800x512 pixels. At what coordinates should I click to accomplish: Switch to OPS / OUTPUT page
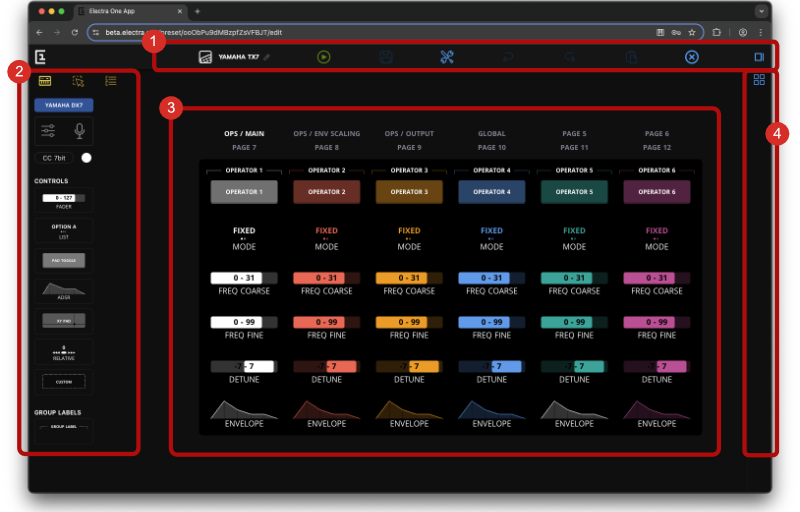[409, 134]
